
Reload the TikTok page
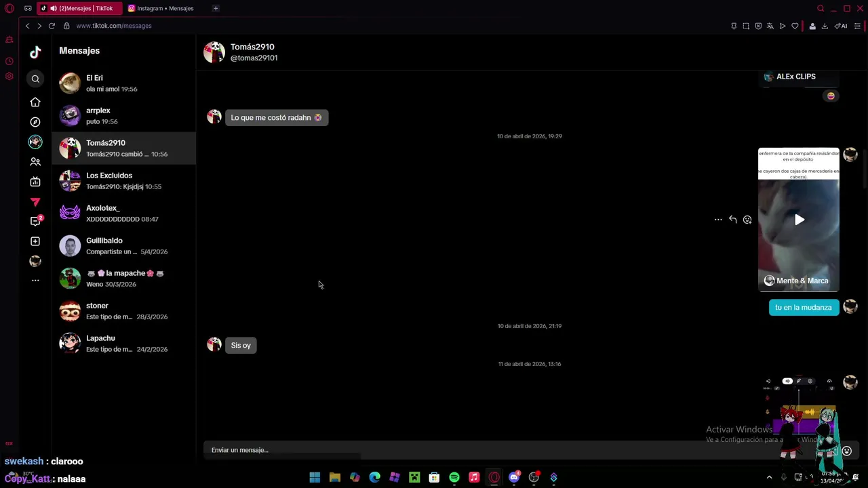[x=52, y=26]
